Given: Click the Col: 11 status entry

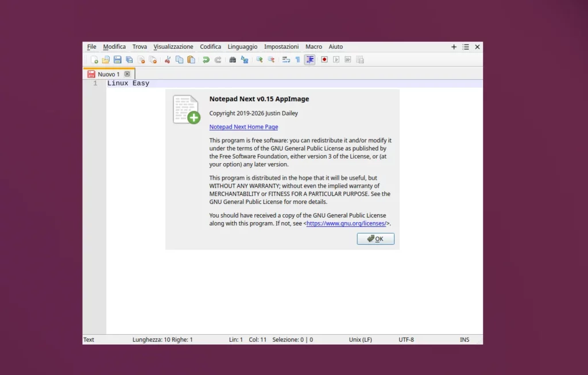Looking at the screenshot, I should [x=258, y=340].
